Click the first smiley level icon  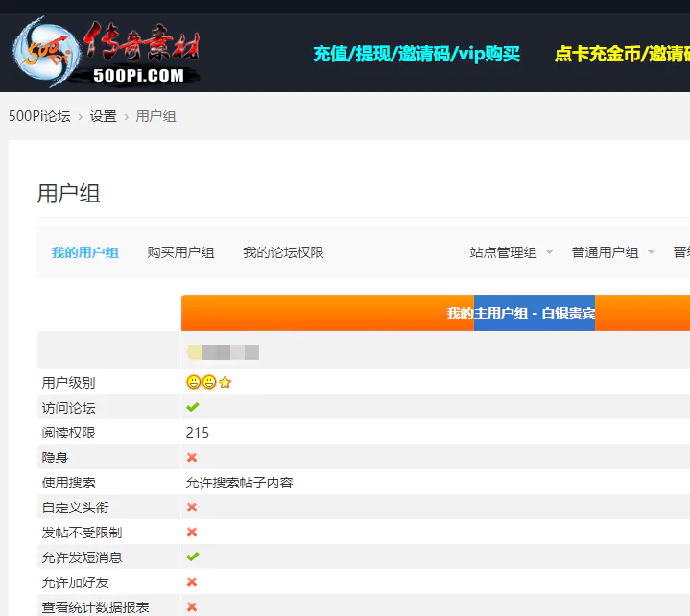click(x=194, y=382)
